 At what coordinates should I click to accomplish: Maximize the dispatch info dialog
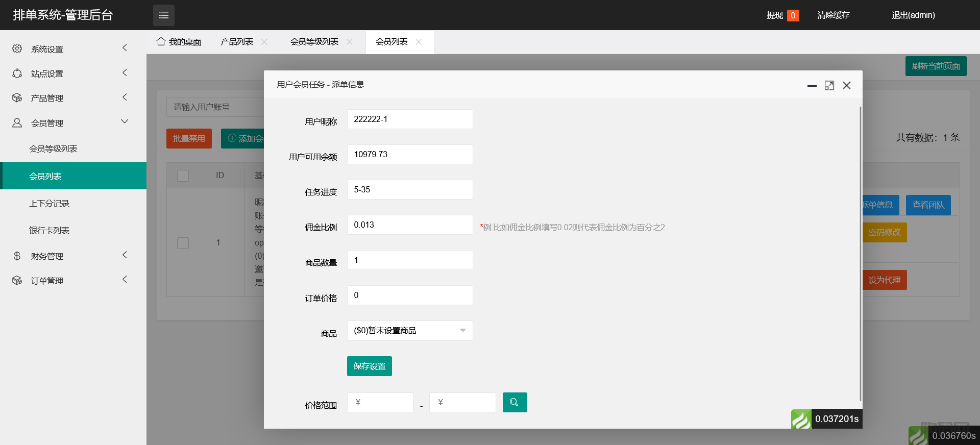[x=829, y=86]
